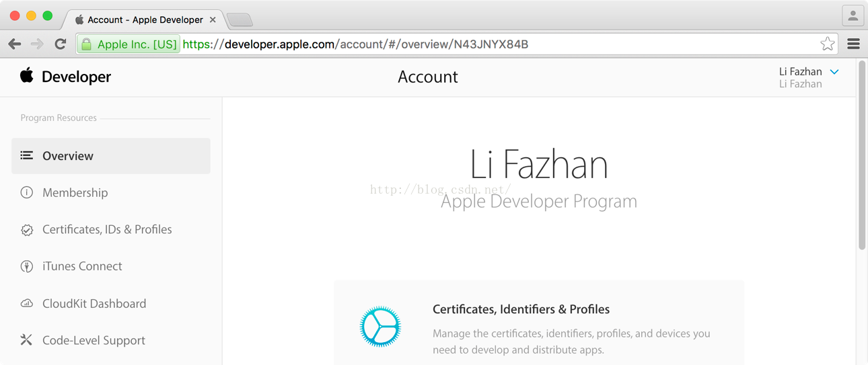Click the Apple favicon on the tab

coord(79,19)
